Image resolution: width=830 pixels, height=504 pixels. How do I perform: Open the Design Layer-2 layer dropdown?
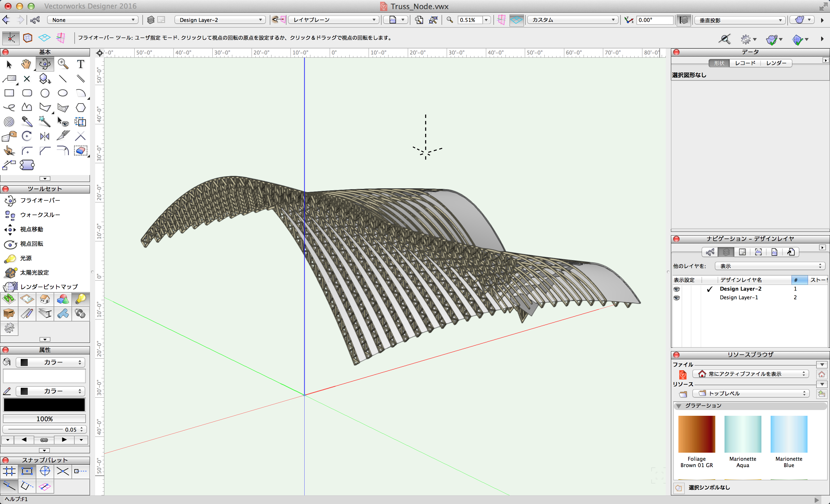pyautogui.click(x=220, y=20)
